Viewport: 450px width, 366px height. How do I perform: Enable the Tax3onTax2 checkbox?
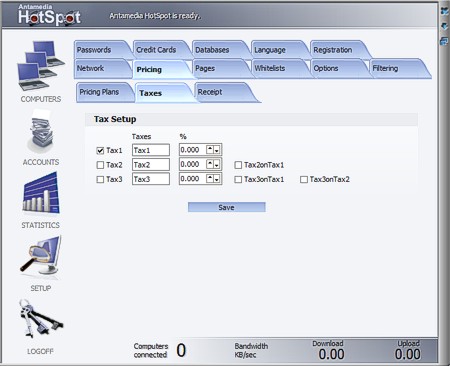pos(304,180)
